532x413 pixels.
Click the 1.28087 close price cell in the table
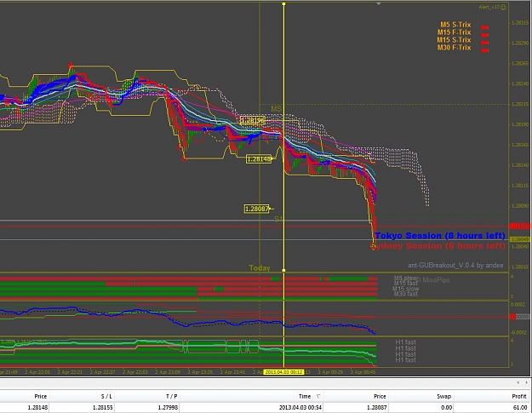click(376, 407)
